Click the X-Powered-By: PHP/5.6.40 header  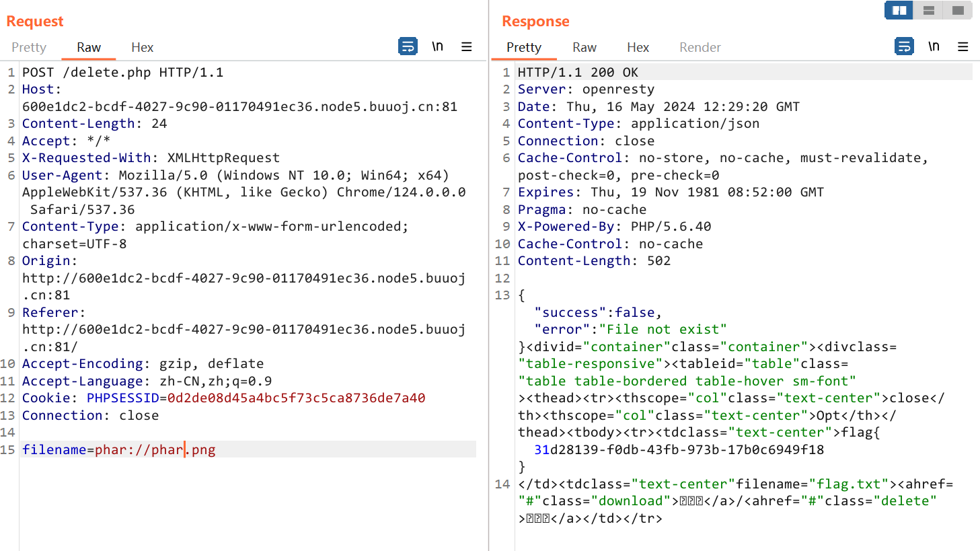click(615, 226)
